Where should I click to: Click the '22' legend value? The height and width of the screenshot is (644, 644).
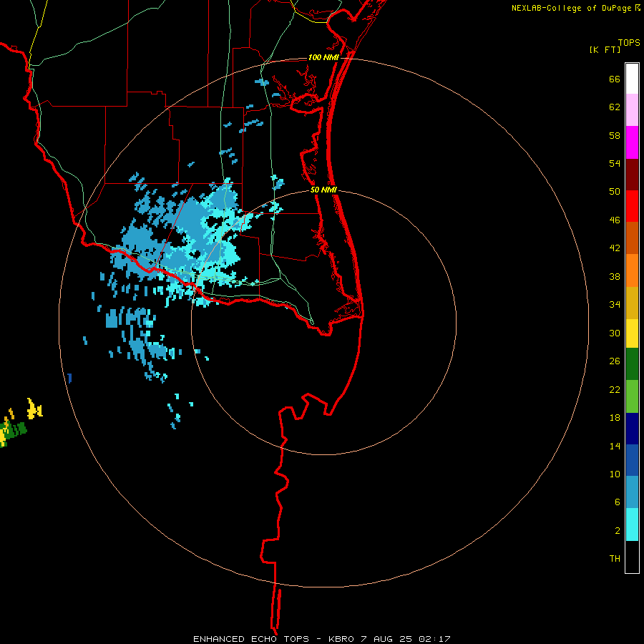tap(615, 390)
